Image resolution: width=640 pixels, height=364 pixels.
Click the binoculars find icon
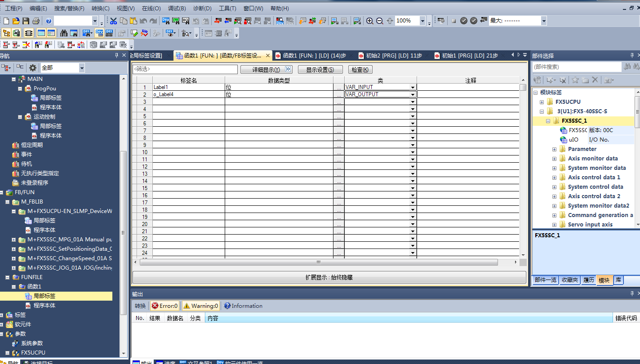64,33
